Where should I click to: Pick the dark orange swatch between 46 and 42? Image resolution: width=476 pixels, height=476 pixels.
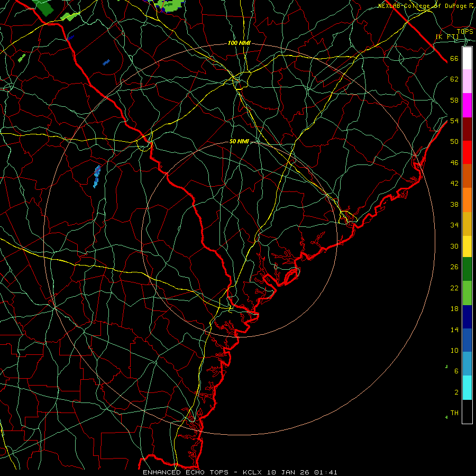467,176
